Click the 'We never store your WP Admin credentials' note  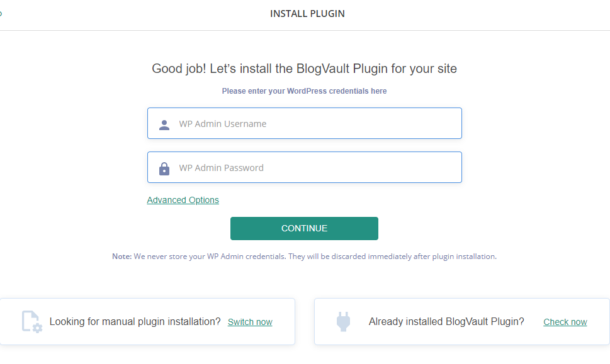point(304,256)
